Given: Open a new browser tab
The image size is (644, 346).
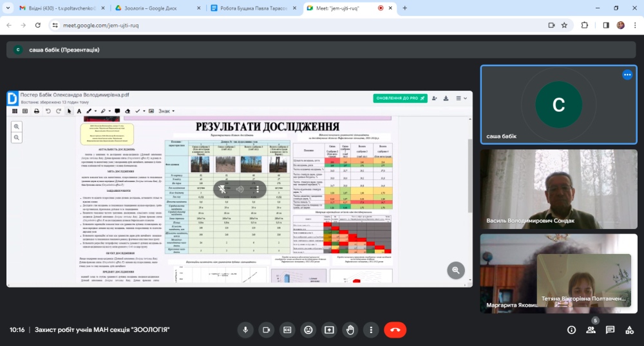Looking at the screenshot, I should [405, 8].
